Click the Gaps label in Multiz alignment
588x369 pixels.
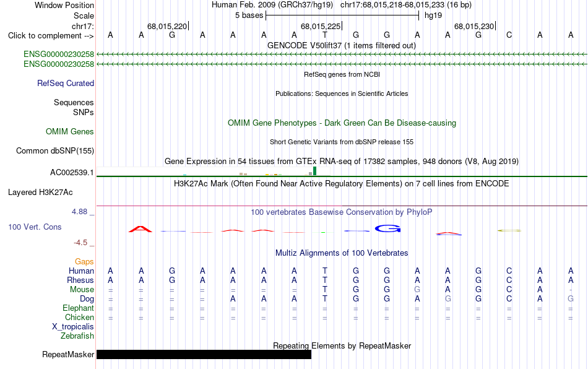click(84, 261)
